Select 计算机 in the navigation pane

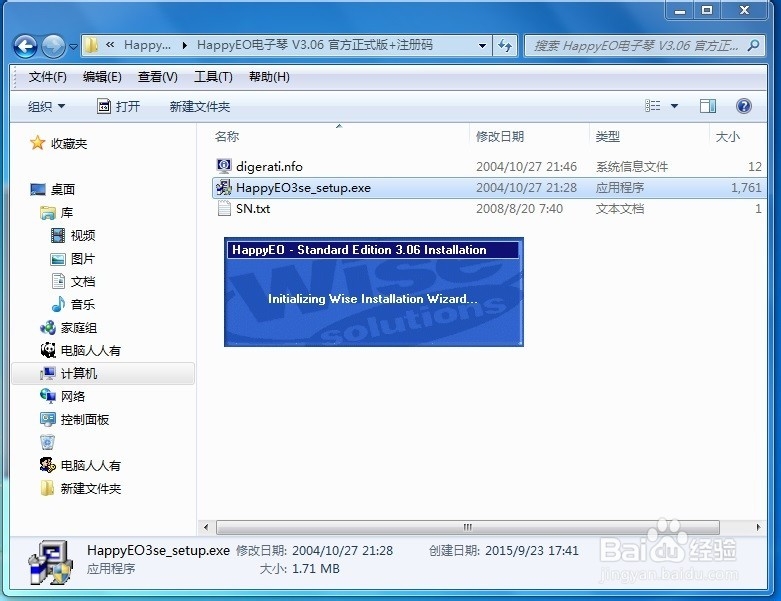tap(79, 373)
